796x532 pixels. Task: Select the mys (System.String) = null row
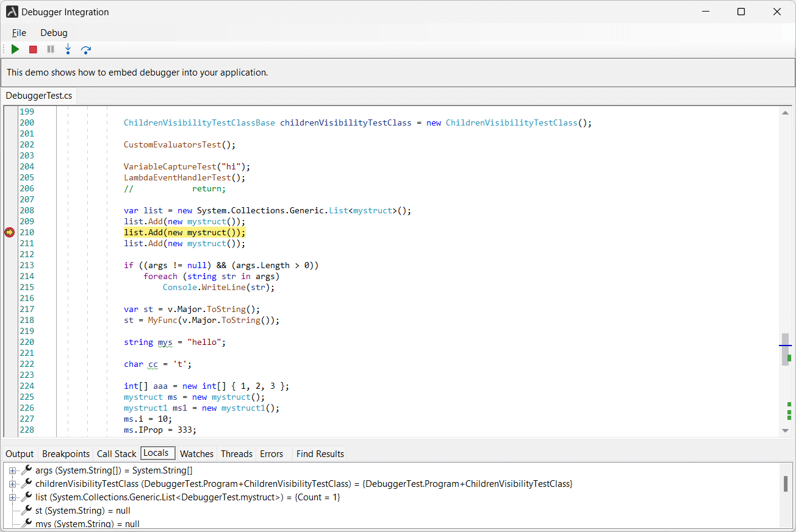[x=87, y=524]
